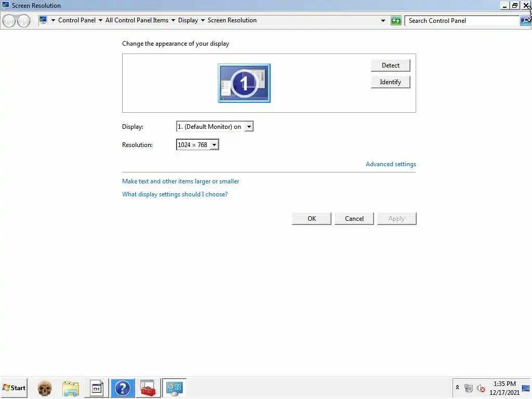This screenshot has width=532, height=399.
Task: Open Advanced settings link
Action: pyautogui.click(x=391, y=164)
